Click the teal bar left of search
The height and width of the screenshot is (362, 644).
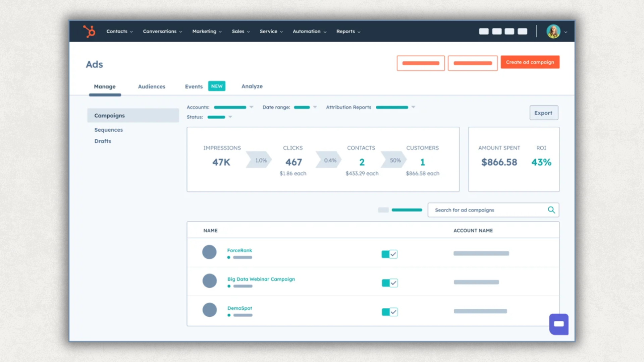click(x=407, y=210)
